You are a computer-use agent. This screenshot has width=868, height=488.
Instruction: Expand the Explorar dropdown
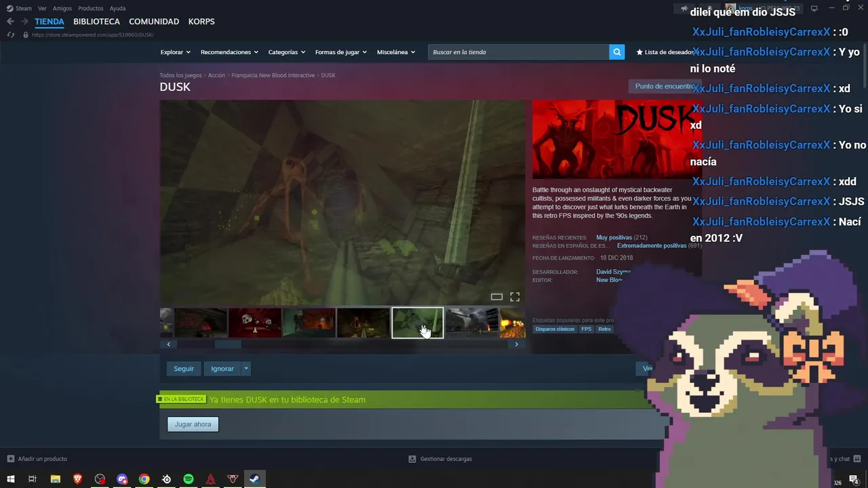point(175,52)
